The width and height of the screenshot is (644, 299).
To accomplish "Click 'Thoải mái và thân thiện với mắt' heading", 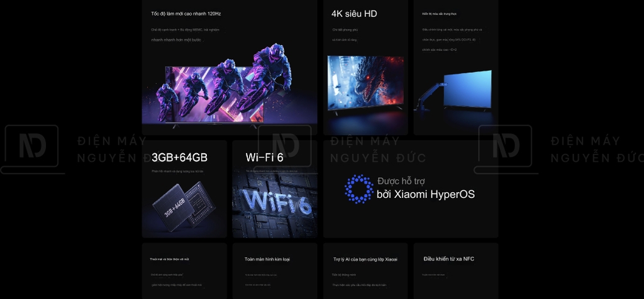I will (170, 259).
